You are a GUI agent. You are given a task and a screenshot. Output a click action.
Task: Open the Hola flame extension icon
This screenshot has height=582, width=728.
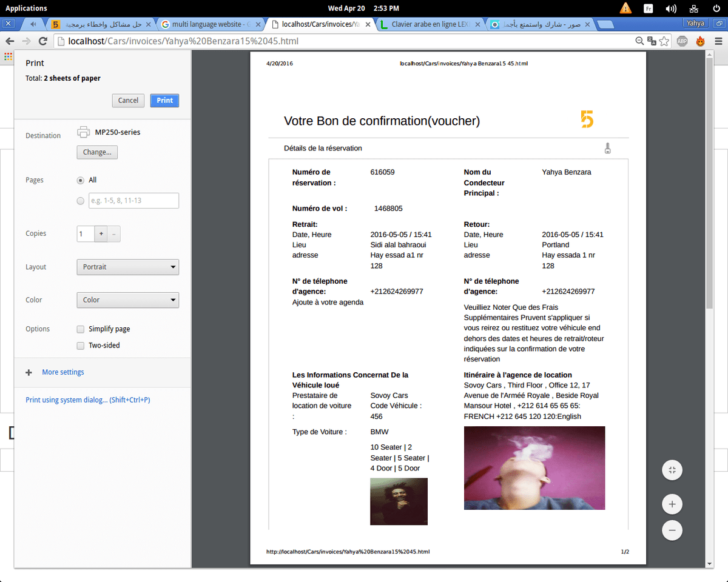[700, 41]
